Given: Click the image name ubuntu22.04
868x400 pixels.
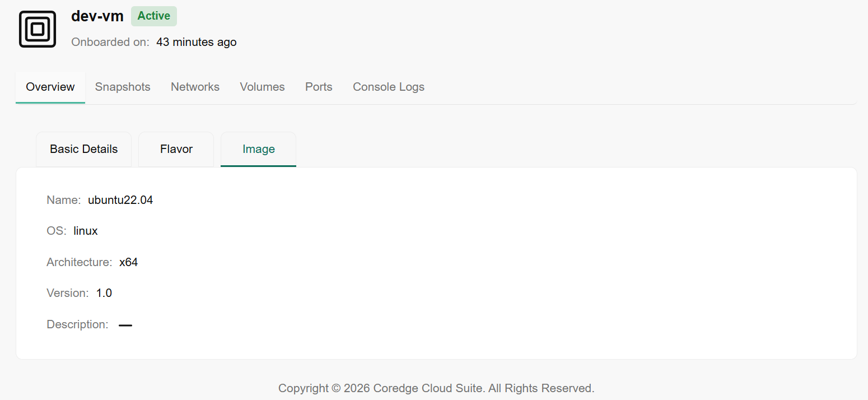Looking at the screenshot, I should 120,200.
